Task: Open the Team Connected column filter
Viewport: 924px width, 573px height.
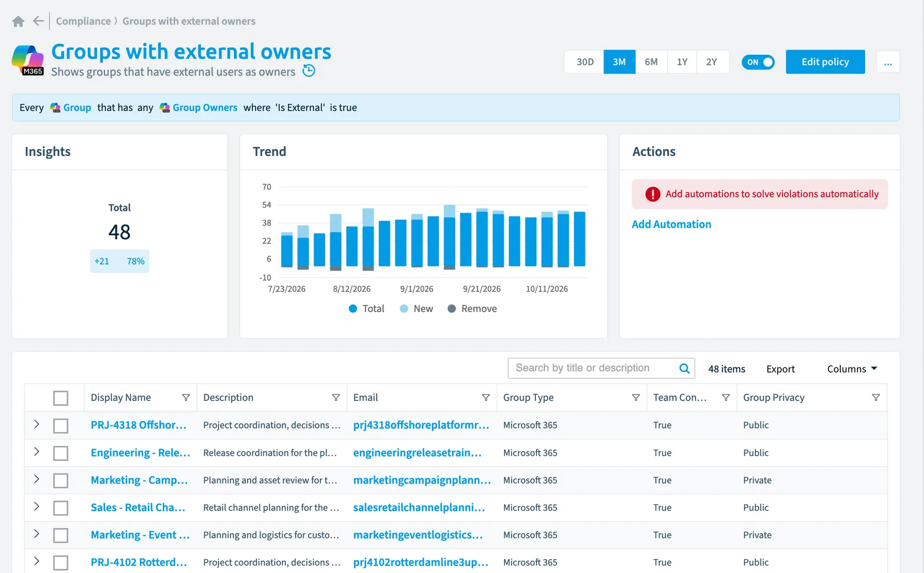Action: point(726,397)
